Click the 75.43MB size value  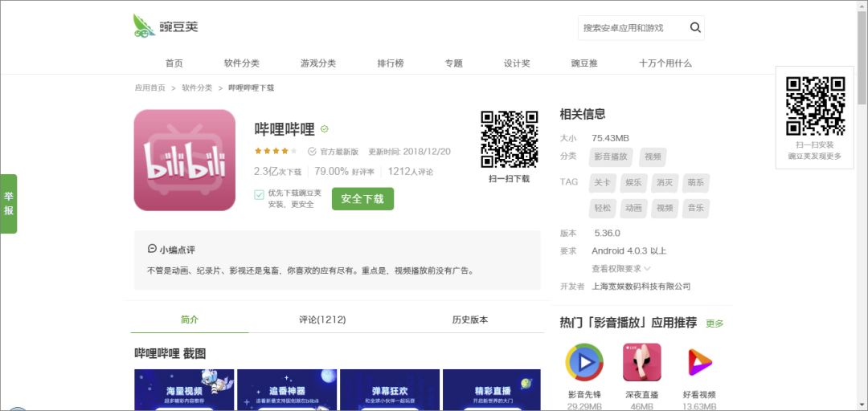[x=610, y=138]
